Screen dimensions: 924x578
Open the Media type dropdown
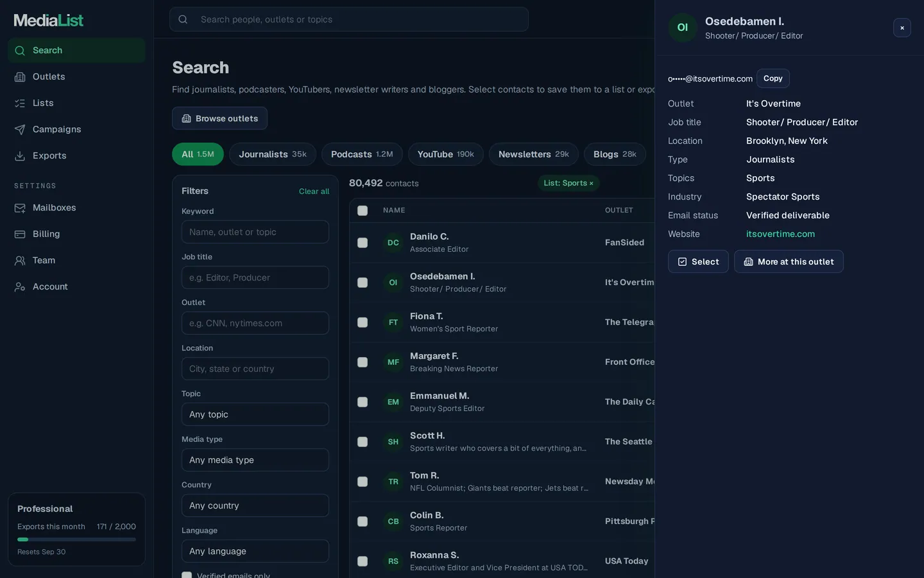(255, 460)
